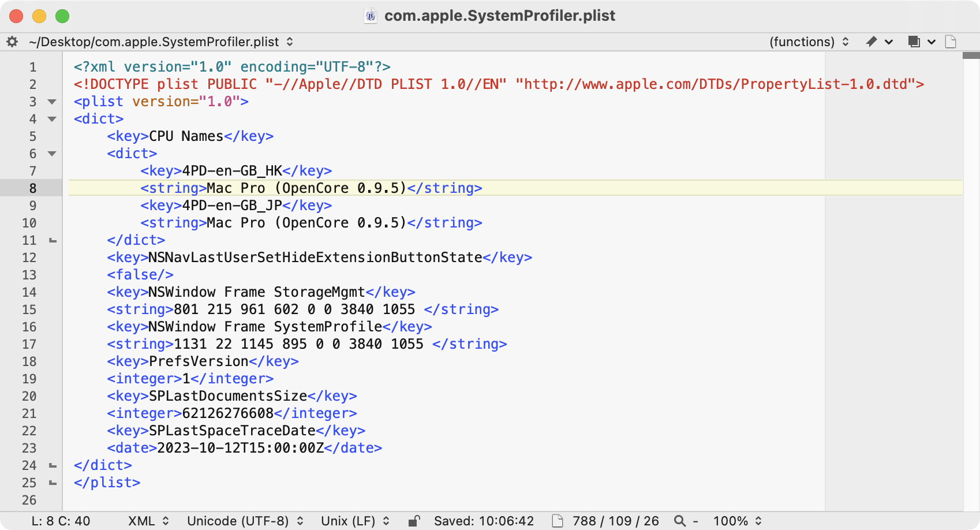The height and width of the screenshot is (530, 980).
Task: Click the document proxy icon in title bar
Action: point(371,16)
